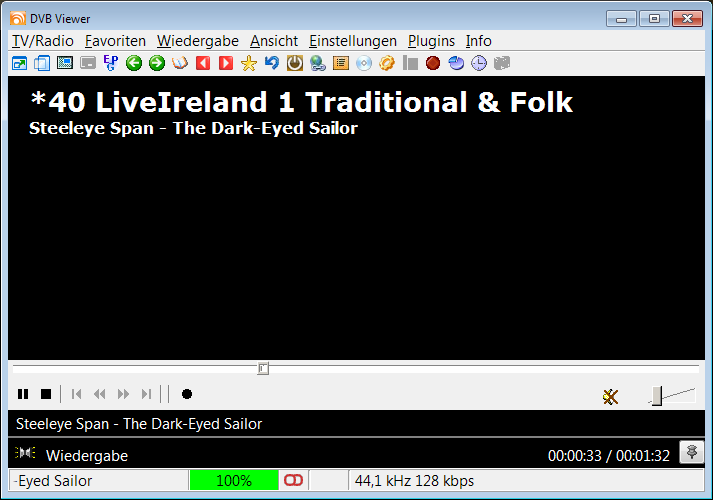Click the red record toolbar button

coord(433,63)
